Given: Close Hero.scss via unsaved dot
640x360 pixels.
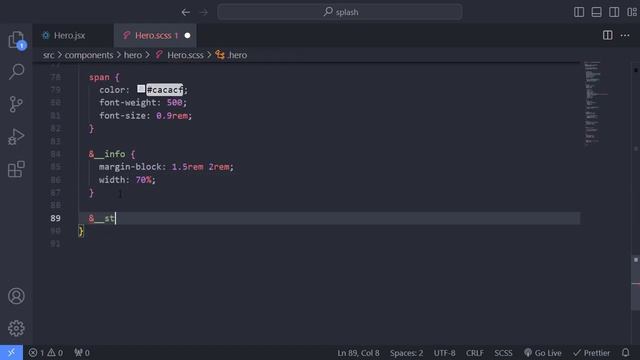Looking at the screenshot, I should (x=187, y=36).
